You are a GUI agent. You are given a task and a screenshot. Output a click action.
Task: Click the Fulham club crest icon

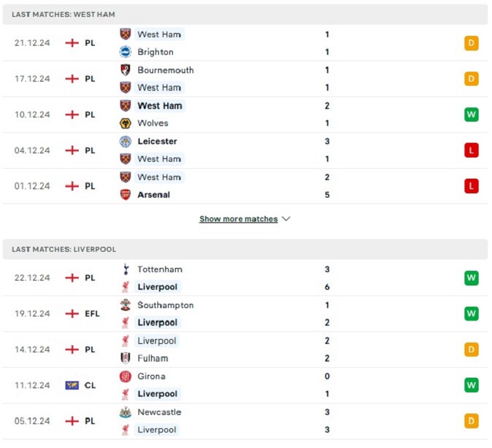pyautogui.click(x=126, y=358)
